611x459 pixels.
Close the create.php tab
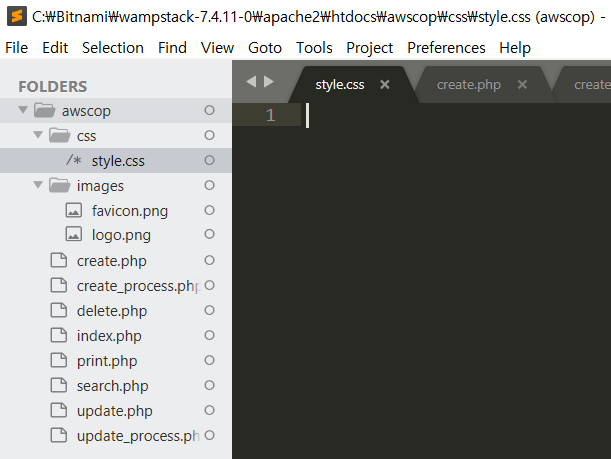click(x=522, y=84)
